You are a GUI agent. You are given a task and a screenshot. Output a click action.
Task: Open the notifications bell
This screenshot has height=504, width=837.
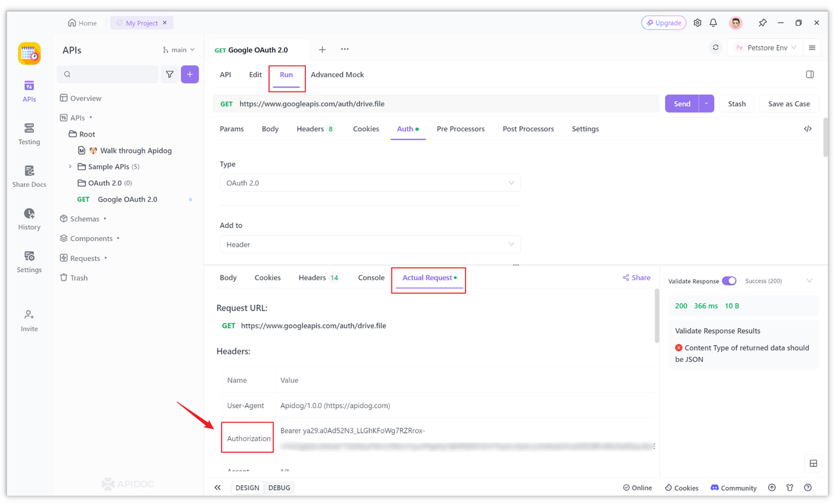click(x=713, y=23)
